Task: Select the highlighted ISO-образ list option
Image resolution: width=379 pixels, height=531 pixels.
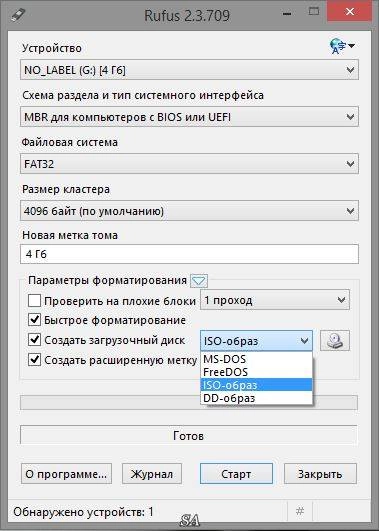Action: pyautogui.click(x=256, y=385)
